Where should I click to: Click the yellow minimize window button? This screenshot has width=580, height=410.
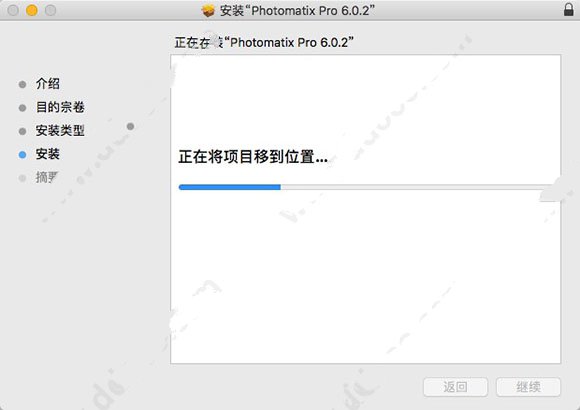pos(32,10)
